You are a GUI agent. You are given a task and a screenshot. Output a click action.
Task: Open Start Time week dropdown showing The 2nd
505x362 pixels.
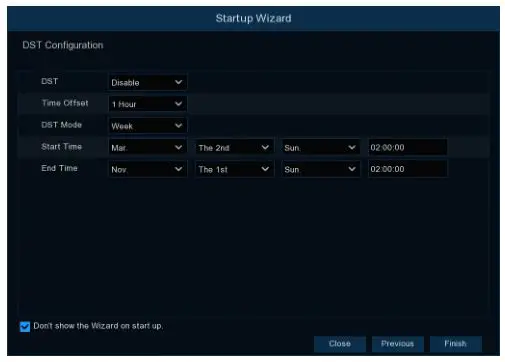tap(234, 147)
